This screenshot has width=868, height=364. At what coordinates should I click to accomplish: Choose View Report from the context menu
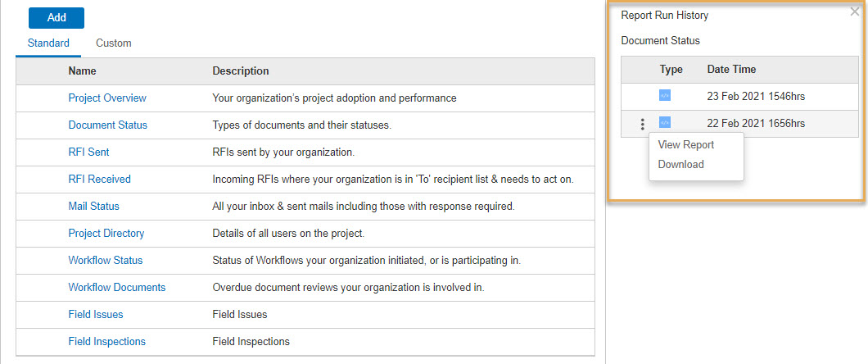coord(686,144)
